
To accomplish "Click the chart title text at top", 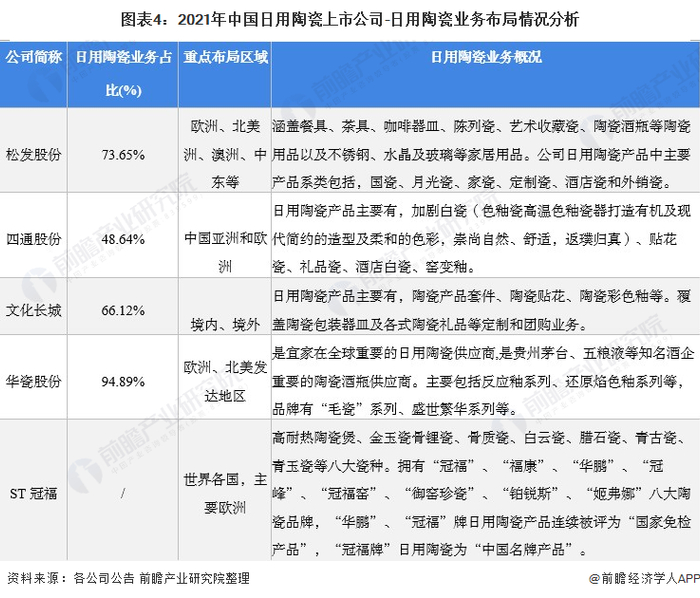I will coord(350,19).
